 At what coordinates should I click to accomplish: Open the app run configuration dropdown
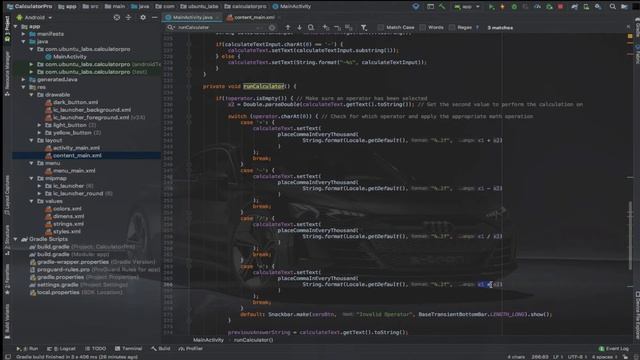467,7
